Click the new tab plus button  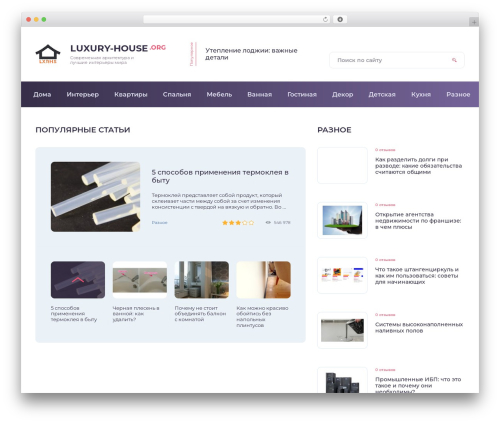474,22
